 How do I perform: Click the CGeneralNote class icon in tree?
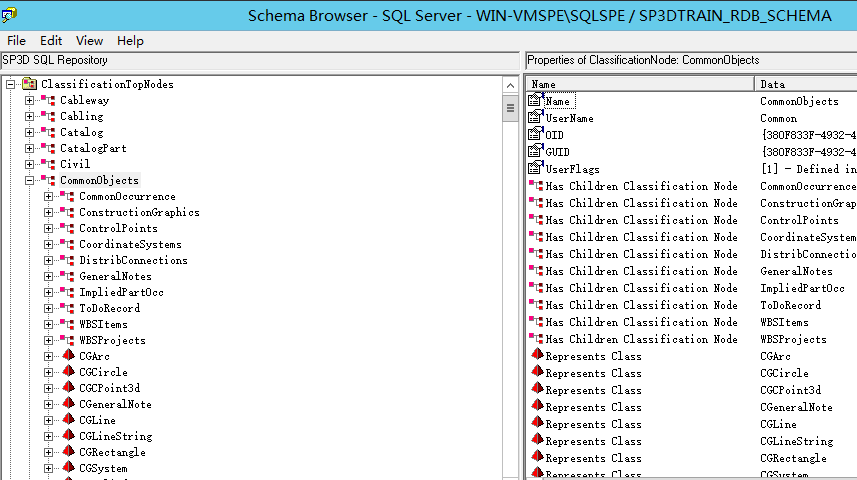point(68,403)
